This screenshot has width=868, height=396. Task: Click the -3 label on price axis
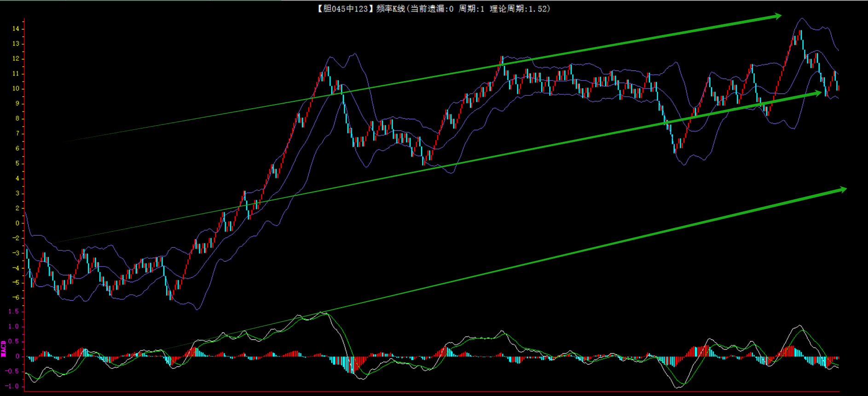click(16, 253)
